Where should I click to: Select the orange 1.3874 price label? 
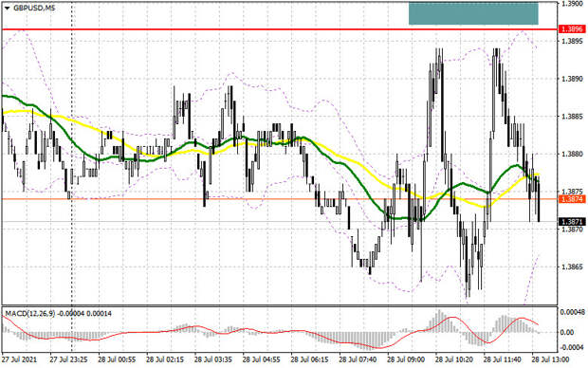click(x=572, y=199)
